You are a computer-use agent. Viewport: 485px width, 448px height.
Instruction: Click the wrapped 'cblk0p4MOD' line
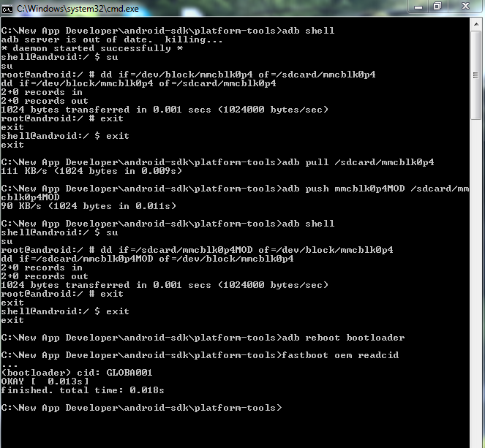[30, 197]
